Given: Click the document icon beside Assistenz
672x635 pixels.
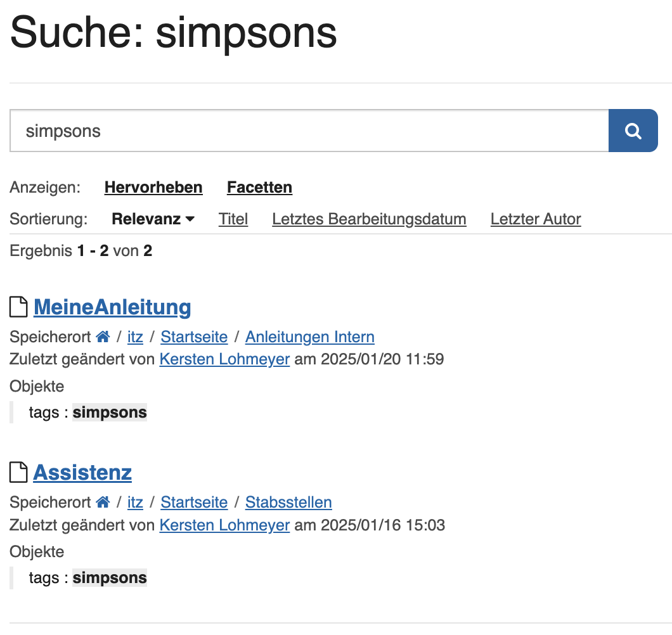Looking at the screenshot, I should 18,472.
